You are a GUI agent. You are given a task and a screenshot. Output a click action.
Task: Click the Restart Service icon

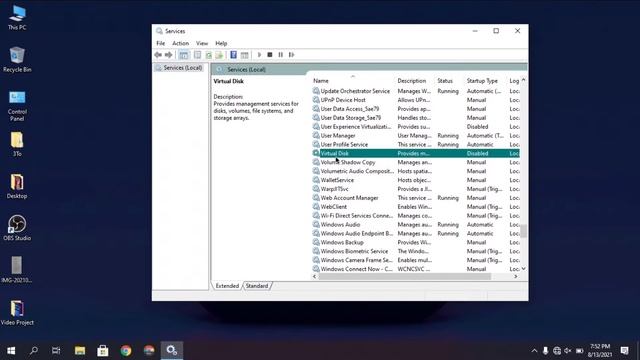pos(291,55)
